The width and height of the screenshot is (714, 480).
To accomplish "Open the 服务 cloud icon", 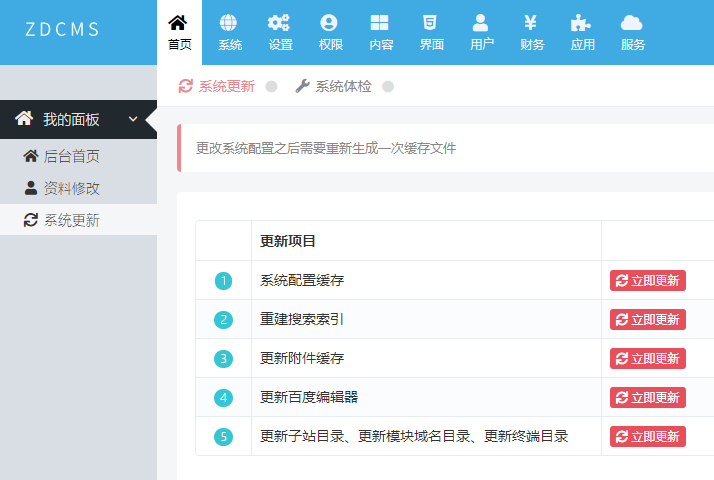I will pyautogui.click(x=632, y=23).
